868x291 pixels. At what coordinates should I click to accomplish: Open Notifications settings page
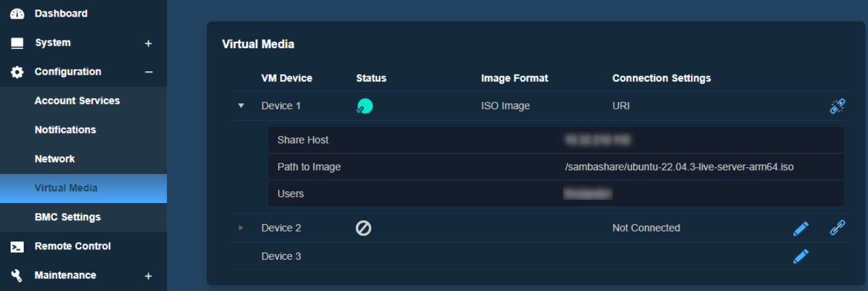[x=65, y=130]
